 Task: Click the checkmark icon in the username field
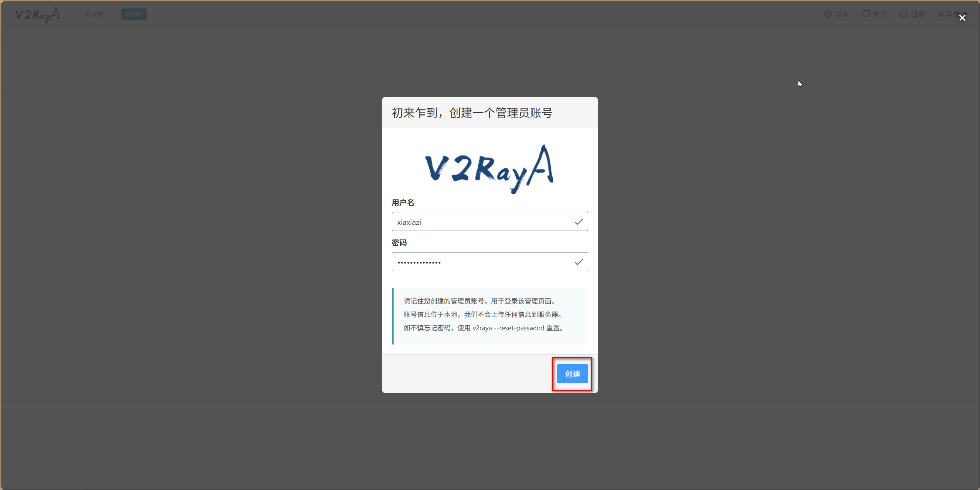point(579,222)
